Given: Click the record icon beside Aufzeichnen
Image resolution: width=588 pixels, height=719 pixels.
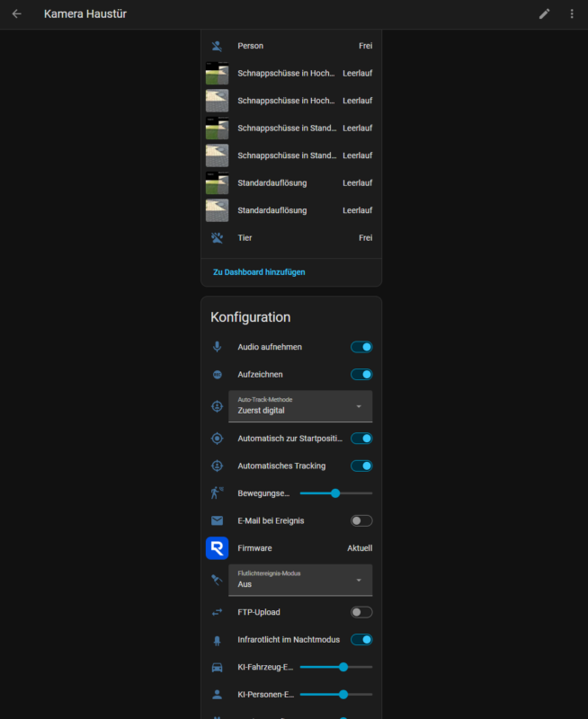Looking at the screenshot, I should point(217,375).
